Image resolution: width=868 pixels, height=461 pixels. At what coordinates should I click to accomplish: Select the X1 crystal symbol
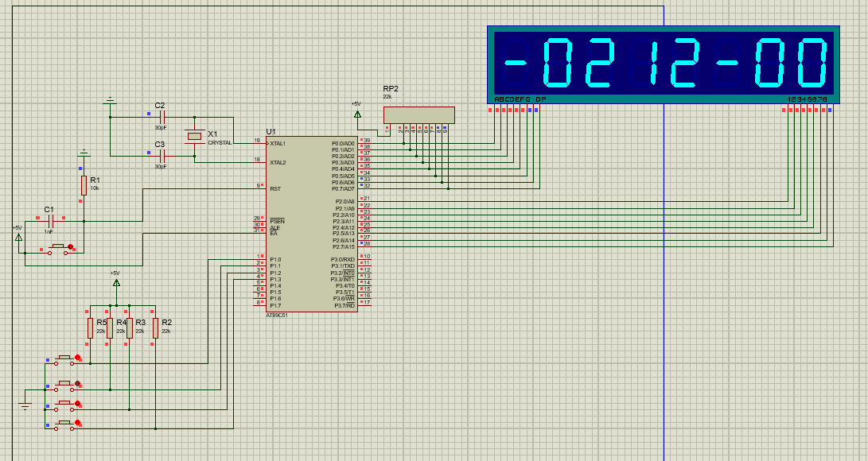click(194, 136)
